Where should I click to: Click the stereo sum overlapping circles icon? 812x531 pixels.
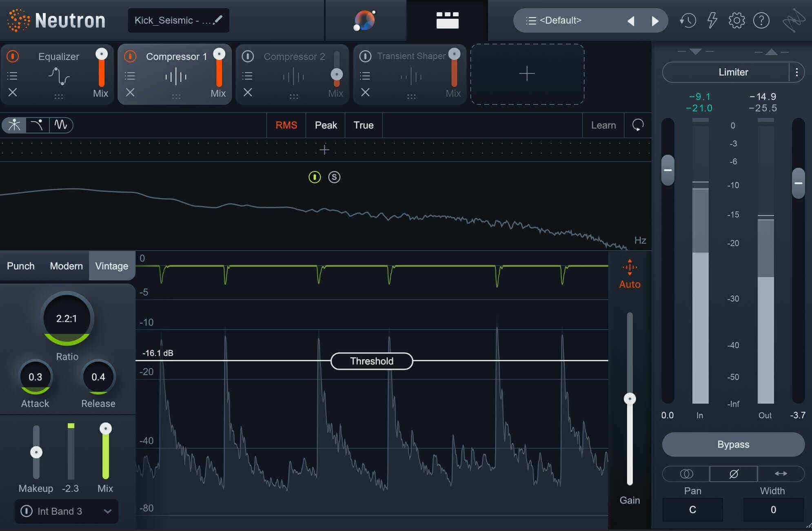click(x=686, y=473)
